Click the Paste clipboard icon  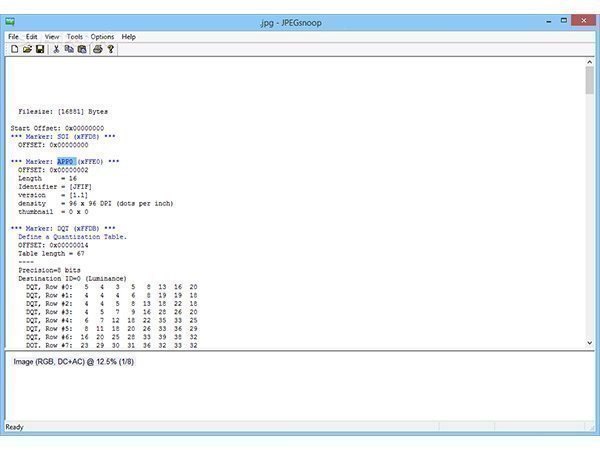(81, 49)
